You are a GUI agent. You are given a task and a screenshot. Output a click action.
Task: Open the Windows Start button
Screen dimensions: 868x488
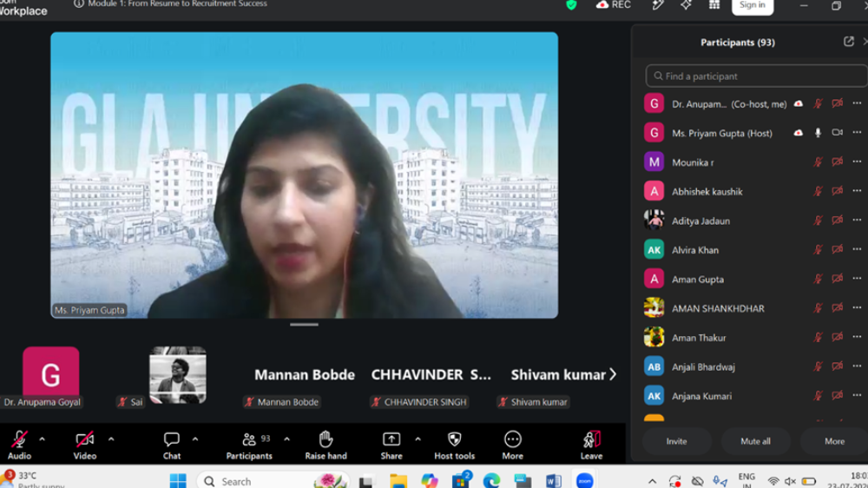point(178,481)
